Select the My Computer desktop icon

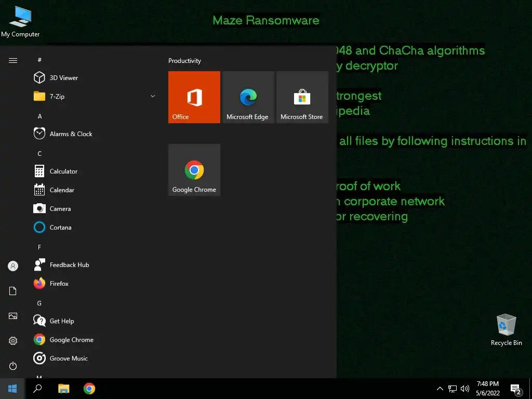(20, 21)
